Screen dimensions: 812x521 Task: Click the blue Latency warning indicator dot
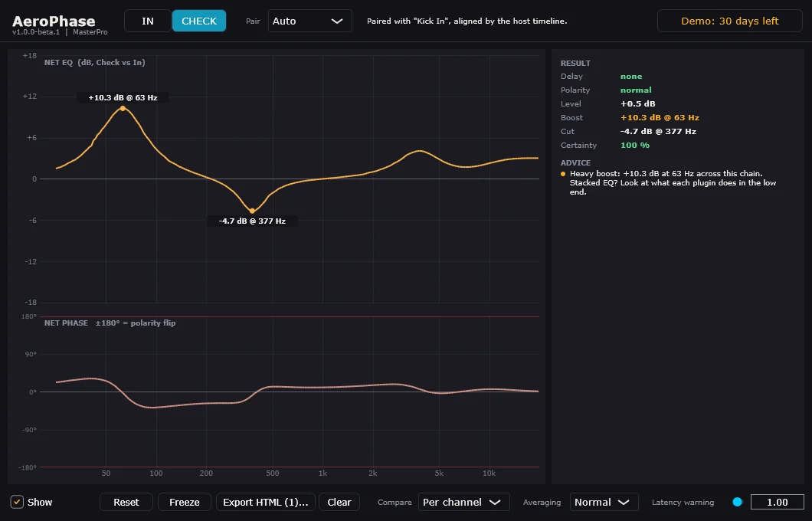click(738, 502)
